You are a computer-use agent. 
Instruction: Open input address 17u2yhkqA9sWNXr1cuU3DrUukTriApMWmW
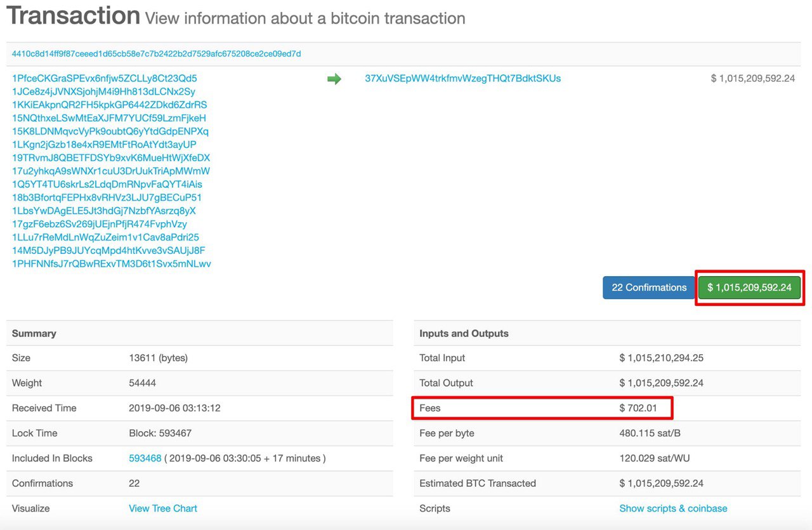(x=111, y=171)
